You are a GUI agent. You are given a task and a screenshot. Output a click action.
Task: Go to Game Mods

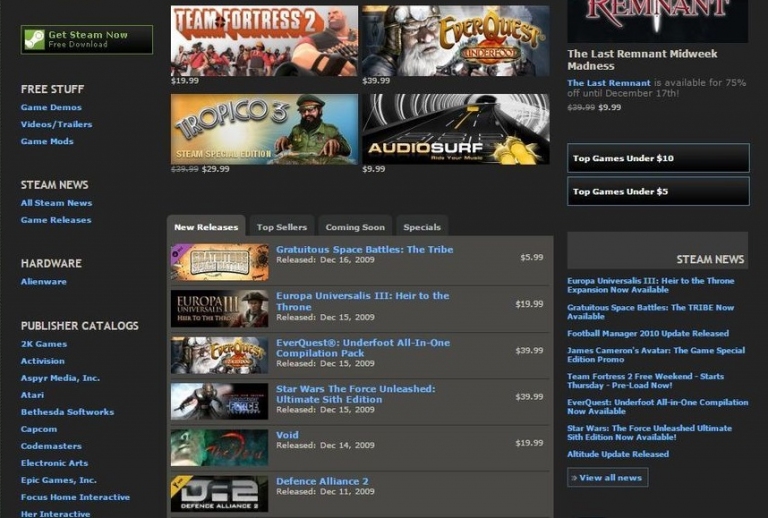click(47, 141)
